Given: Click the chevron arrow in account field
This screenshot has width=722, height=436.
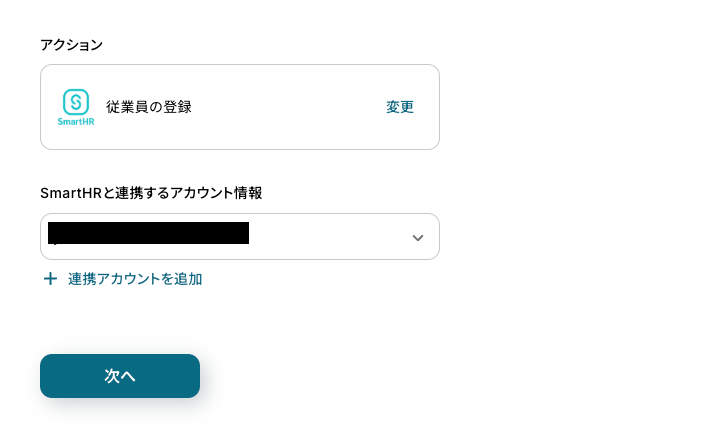Looking at the screenshot, I should tap(418, 237).
